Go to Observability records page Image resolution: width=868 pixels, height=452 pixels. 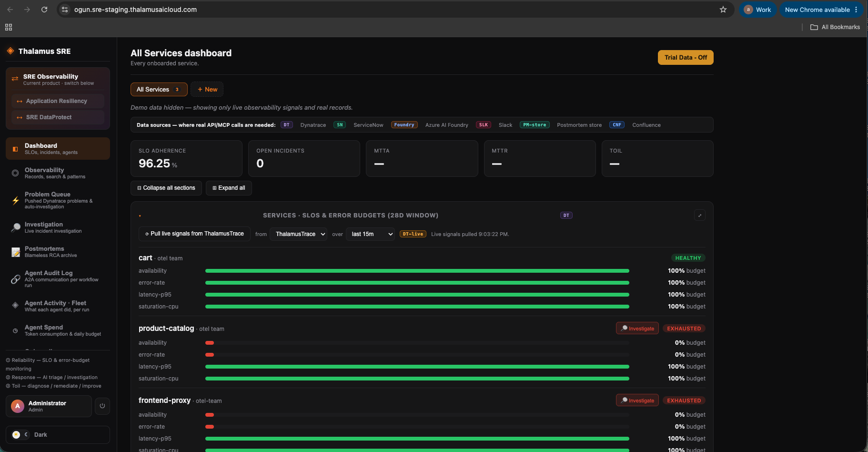point(58,173)
